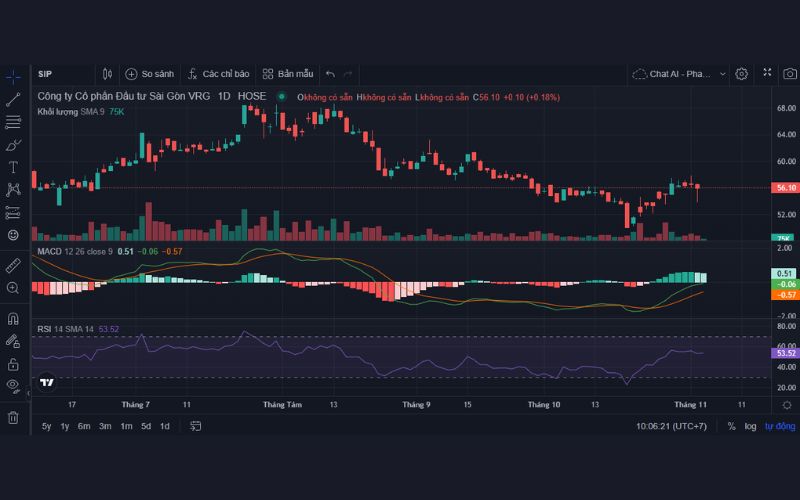The width and height of the screenshot is (800, 500).
Task: Delete drawings with the trash icon
Action: tap(13, 417)
